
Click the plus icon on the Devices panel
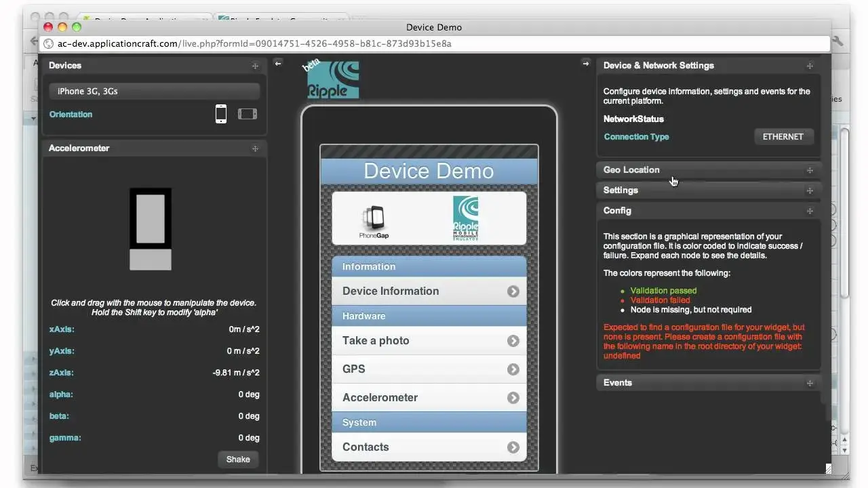pyautogui.click(x=256, y=66)
